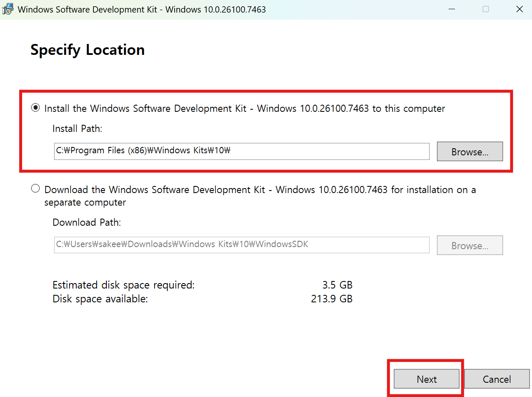The width and height of the screenshot is (532, 397).
Task: Click the 3.5 GB required space value
Action: (337, 285)
